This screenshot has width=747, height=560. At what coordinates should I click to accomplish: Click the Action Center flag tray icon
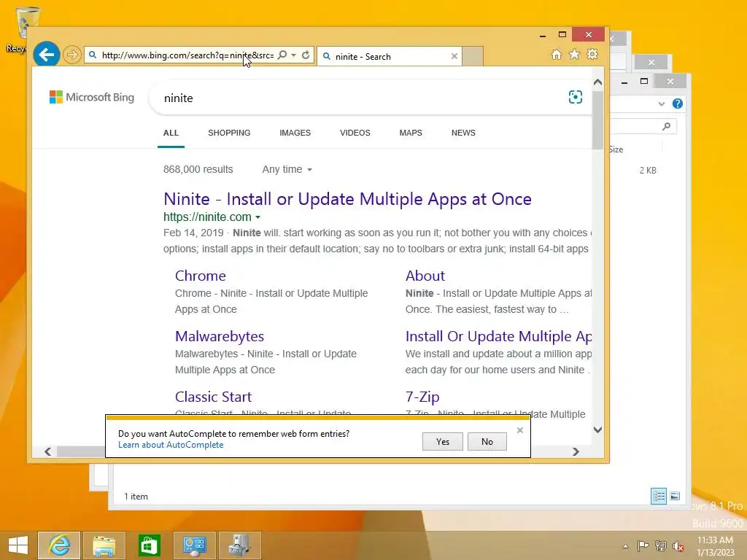click(643, 545)
